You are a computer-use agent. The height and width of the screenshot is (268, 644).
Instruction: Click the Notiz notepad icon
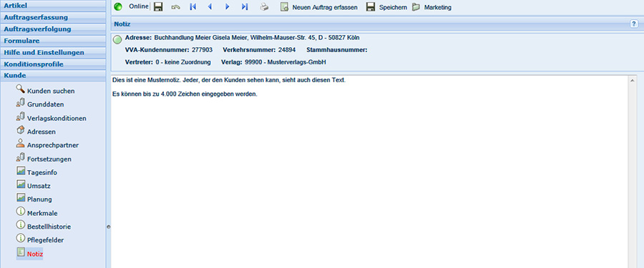pos(21,252)
